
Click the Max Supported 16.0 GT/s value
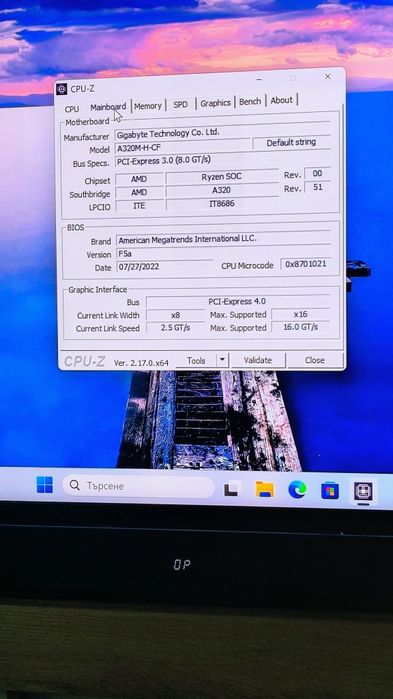coord(301,327)
